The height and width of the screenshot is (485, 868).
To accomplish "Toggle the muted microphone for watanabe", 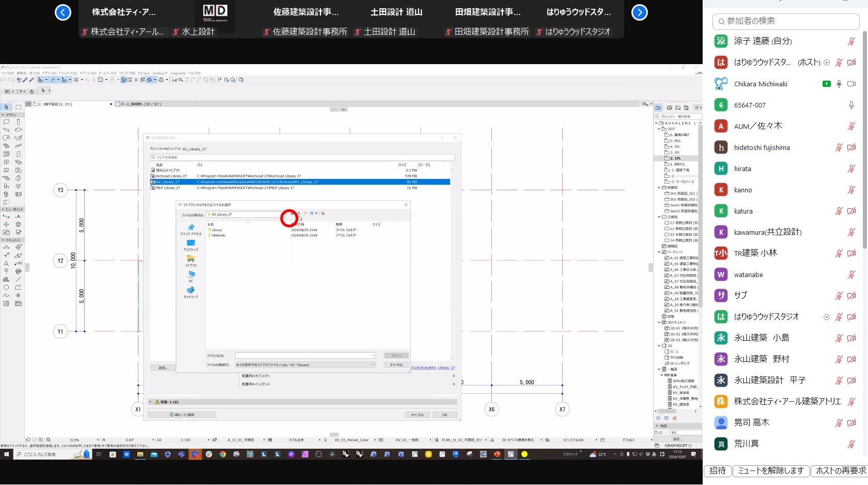I will [851, 275].
